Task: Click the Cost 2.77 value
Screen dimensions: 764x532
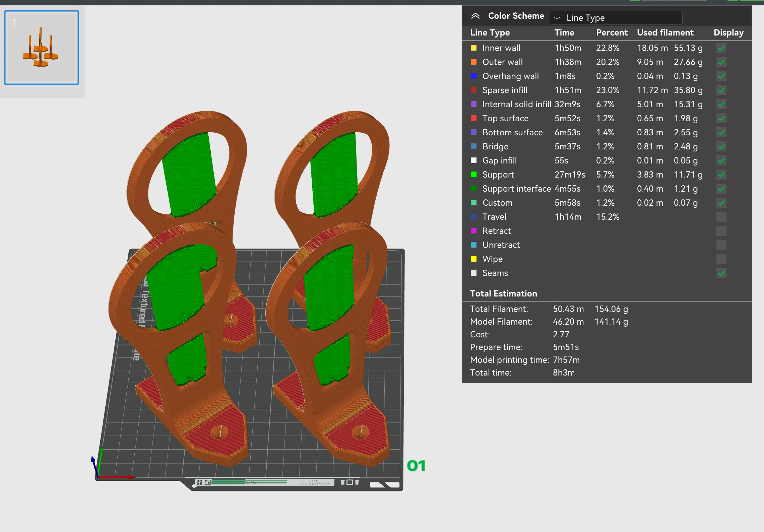Action: [x=561, y=334]
